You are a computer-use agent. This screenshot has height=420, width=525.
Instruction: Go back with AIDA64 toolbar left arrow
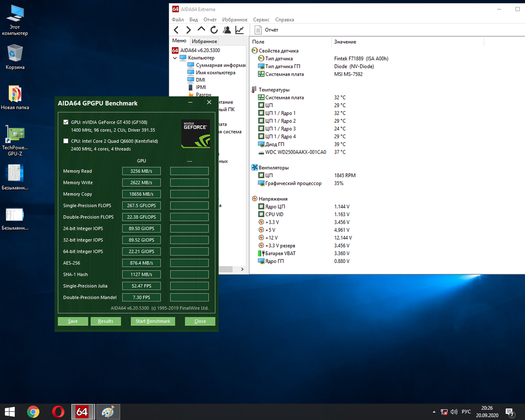click(x=176, y=30)
